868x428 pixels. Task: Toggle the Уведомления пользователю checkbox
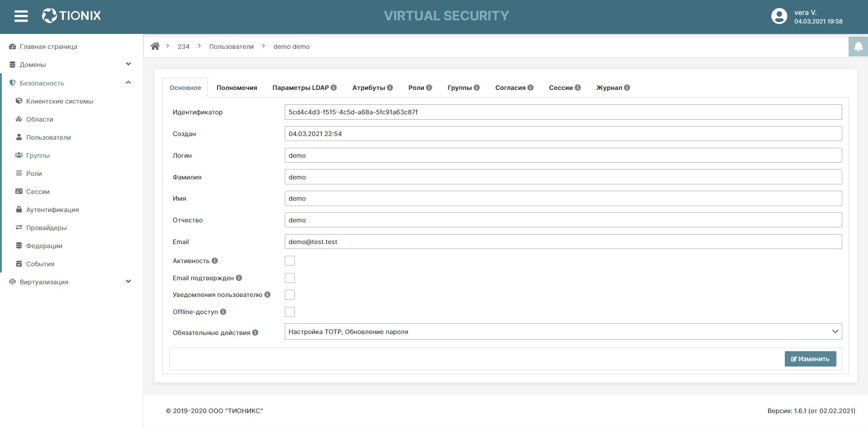(290, 295)
